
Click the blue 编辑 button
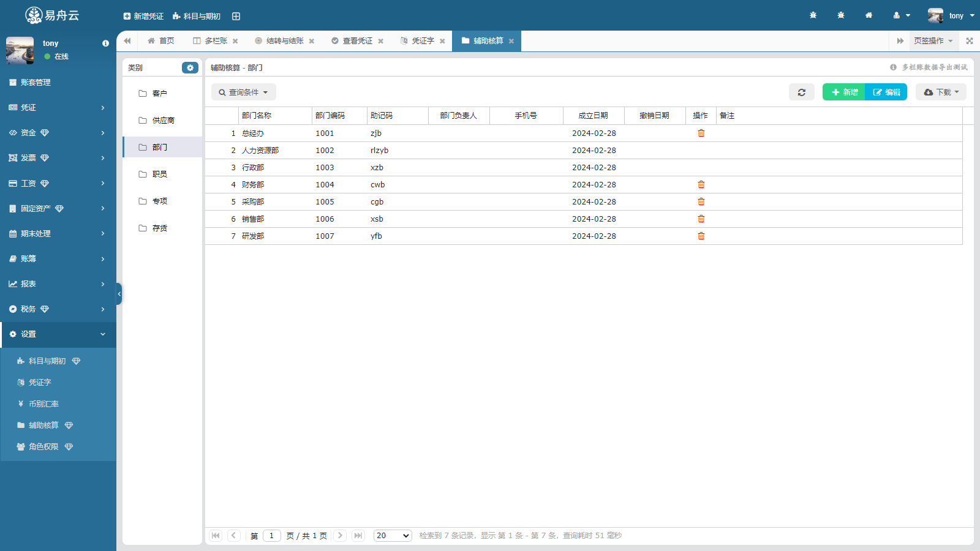pyautogui.click(x=886, y=92)
